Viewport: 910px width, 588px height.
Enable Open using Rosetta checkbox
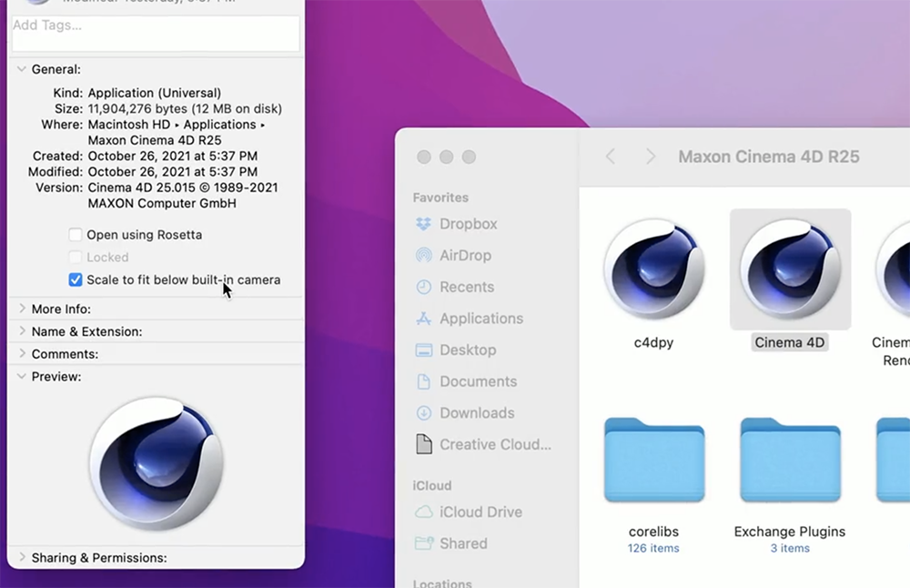(75, 235)
